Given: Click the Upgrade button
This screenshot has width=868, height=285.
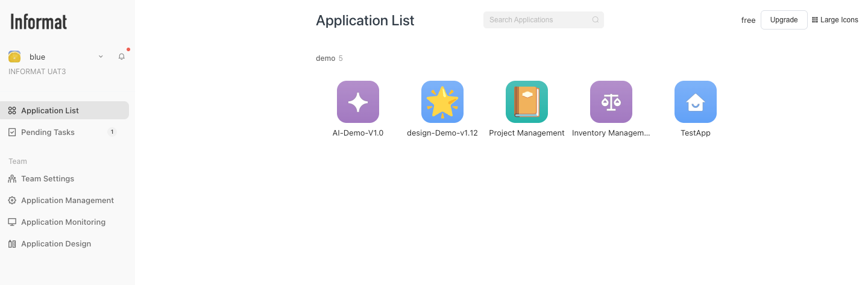Looking at the screenshot, I should pos(784,20).
